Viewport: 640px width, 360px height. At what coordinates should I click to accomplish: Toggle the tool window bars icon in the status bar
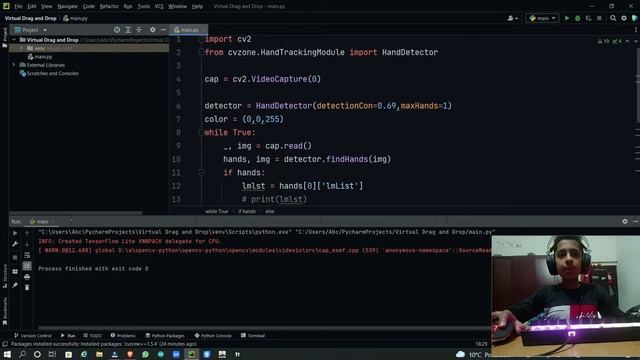(5, 344)
